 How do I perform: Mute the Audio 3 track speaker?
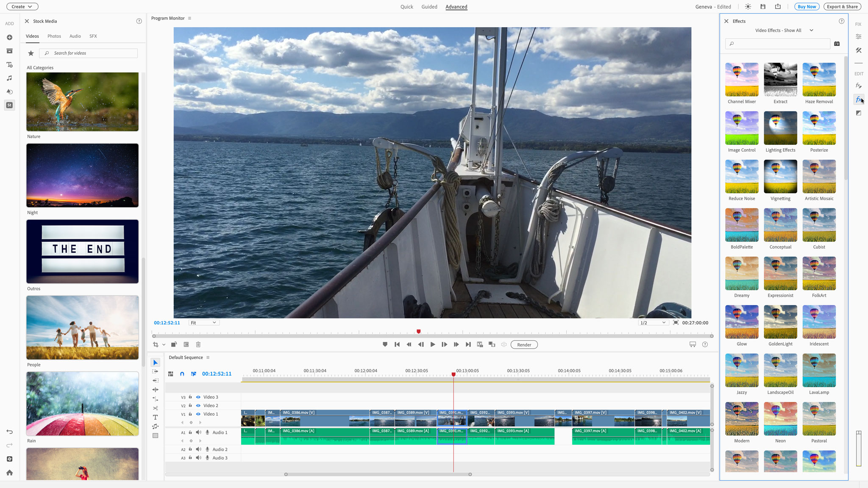tap(198, 458)
